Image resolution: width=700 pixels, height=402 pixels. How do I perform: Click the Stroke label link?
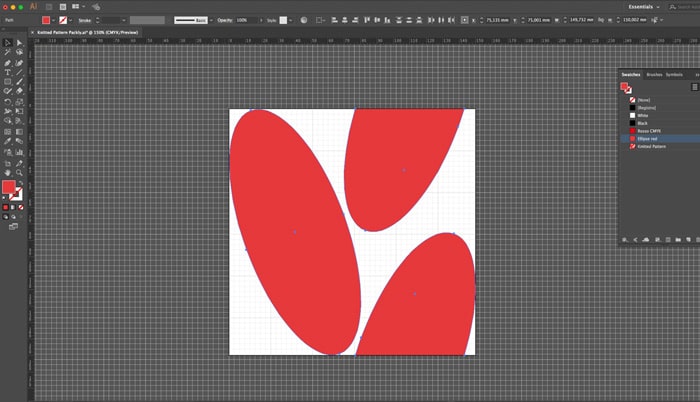(85, 20)
